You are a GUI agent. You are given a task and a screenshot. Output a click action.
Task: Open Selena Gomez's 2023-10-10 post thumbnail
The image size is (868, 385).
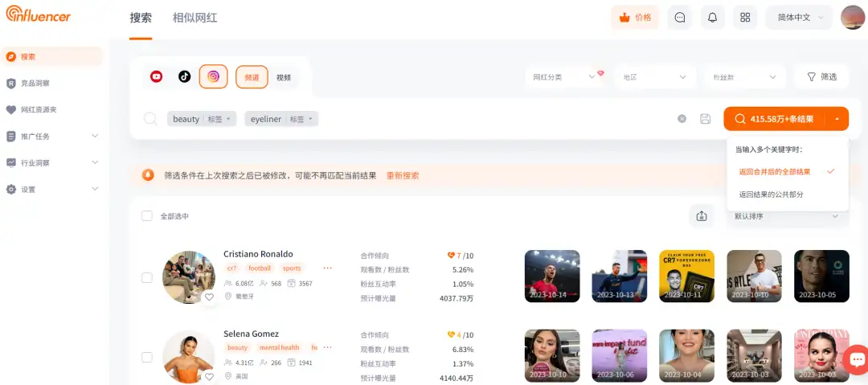point(552,355)
